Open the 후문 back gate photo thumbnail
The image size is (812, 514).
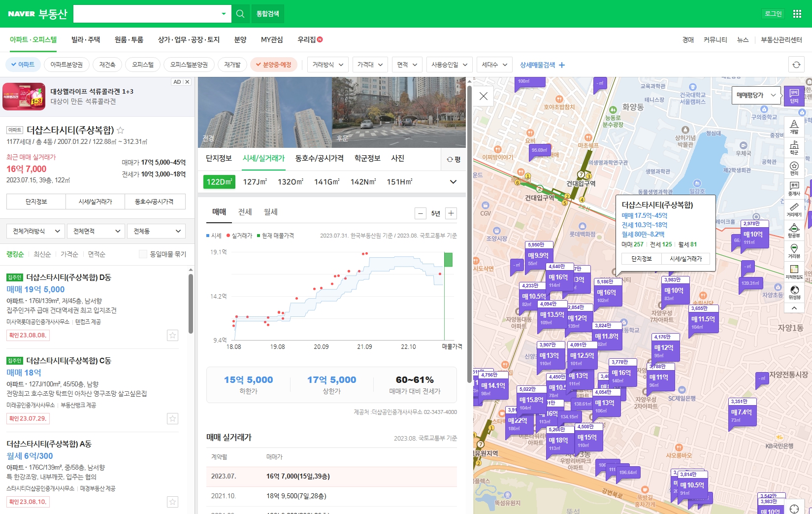(399, 112)
